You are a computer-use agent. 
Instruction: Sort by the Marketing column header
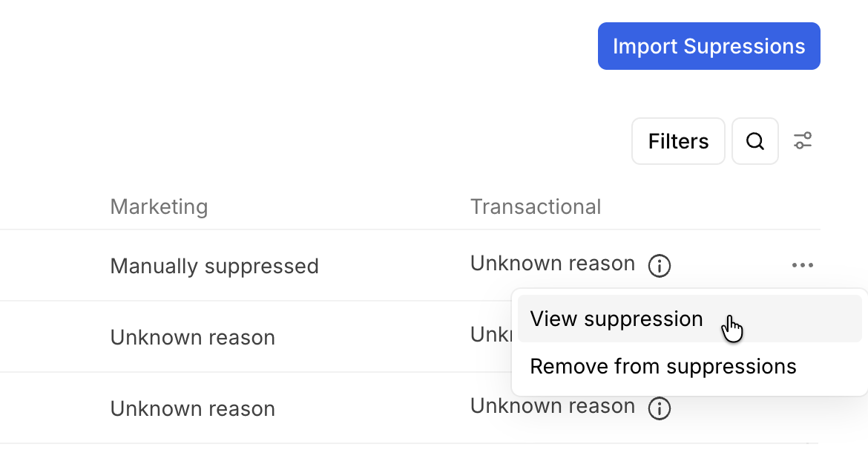(159, 206)
